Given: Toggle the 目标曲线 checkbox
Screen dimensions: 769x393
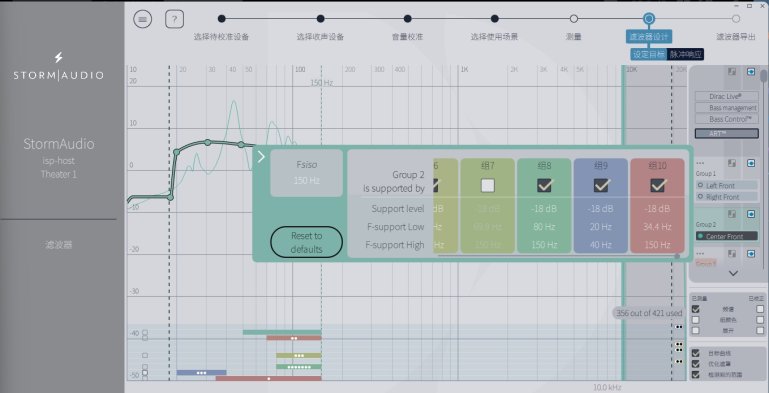Looking at the screenshot, I should (695, 353).
